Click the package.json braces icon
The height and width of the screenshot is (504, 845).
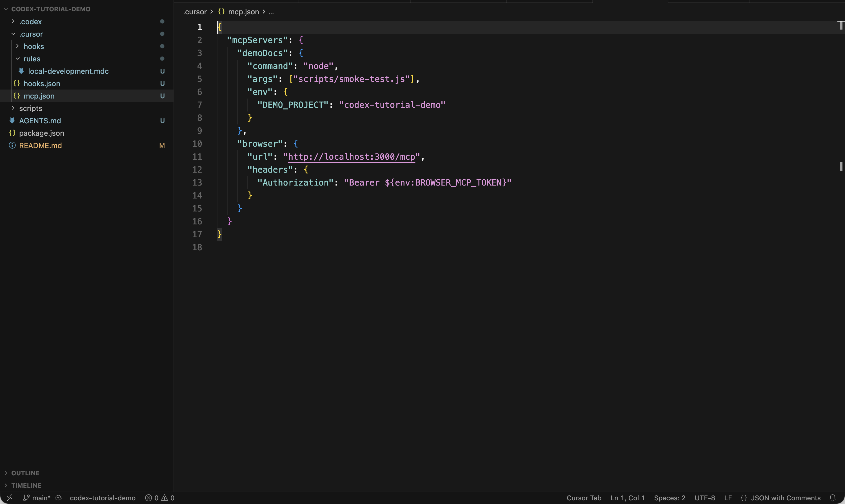coord(12,133)
